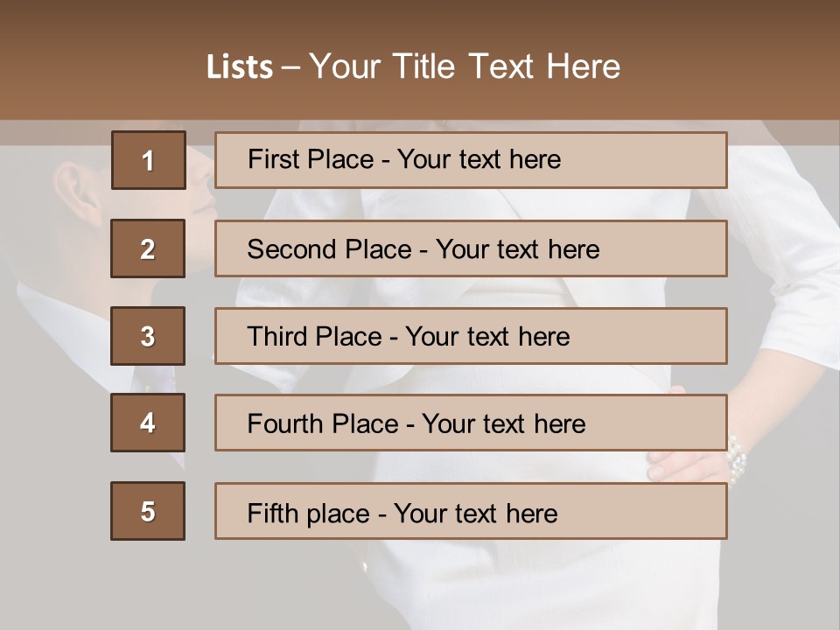Select the number 2 brown square
This screenshot has width=840, height=630.
pos(148,248)
